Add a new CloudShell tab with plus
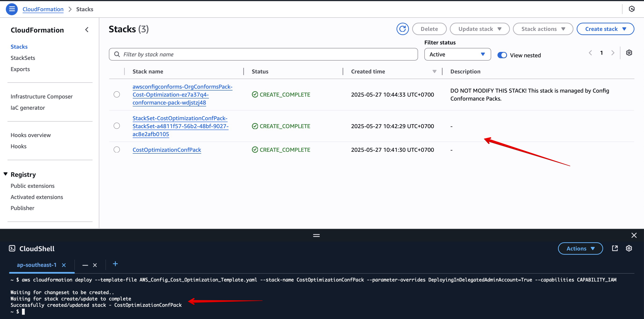 coord(115,264)
